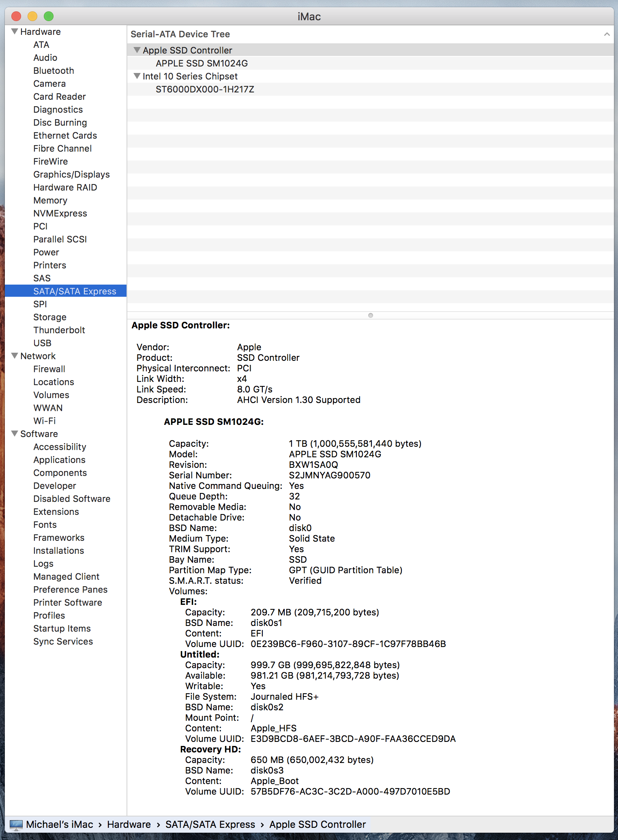Open WWAN under Network
Viewport: 618px width, 840px height.
pos(48,408)
